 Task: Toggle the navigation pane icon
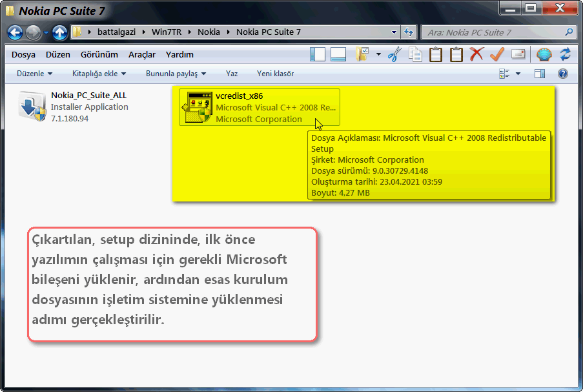(x=318, y=54)
